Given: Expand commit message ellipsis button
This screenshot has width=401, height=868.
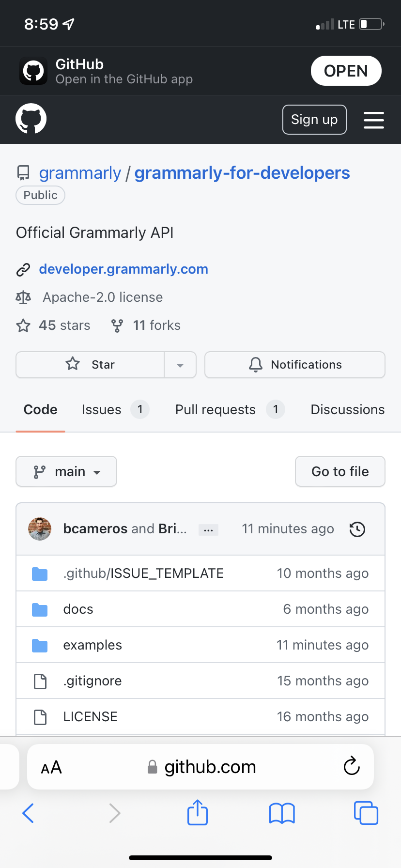Looking at the screenshot, I should pos(208,530).
